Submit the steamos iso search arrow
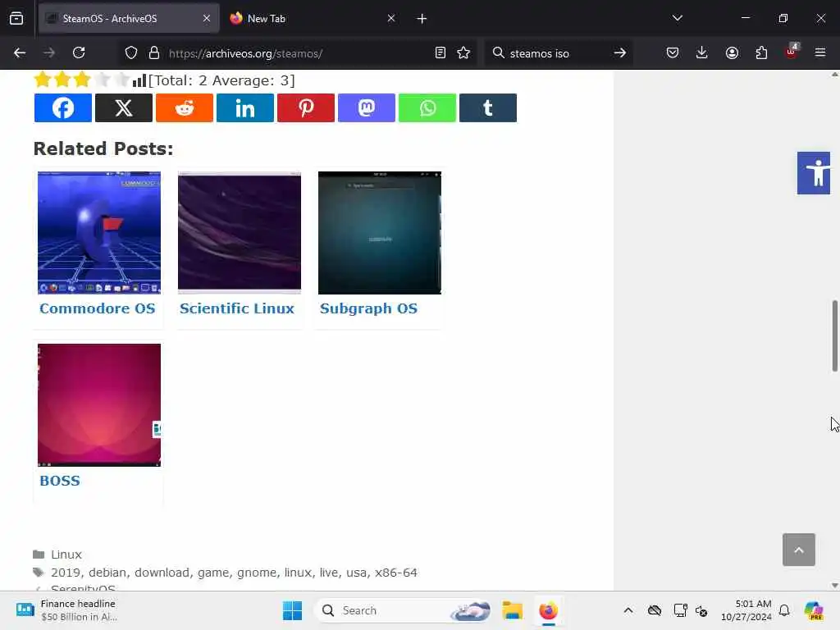This screenshot has height=630, width=840. click(620, 53)
